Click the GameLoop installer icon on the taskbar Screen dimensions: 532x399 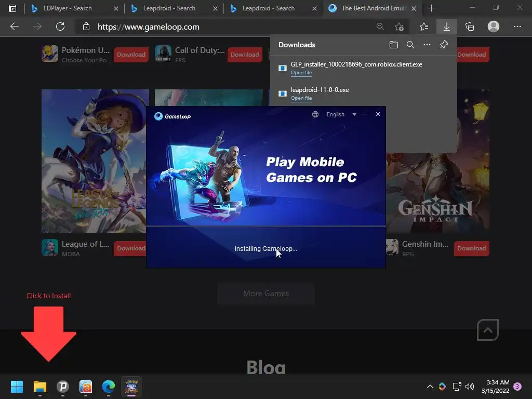[131, 387]
